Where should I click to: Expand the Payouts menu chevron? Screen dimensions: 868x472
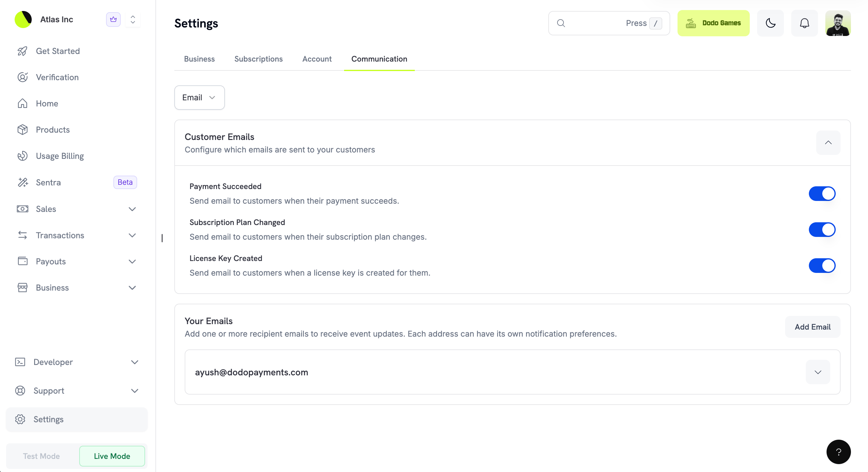pos(132,262)
